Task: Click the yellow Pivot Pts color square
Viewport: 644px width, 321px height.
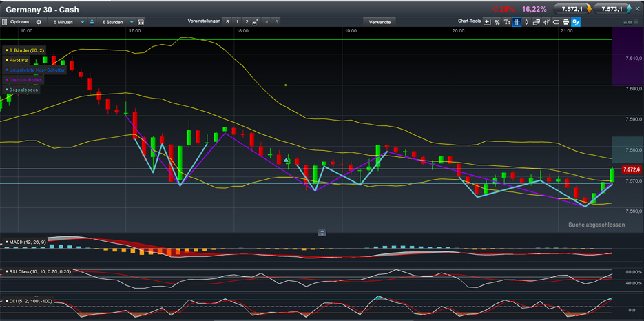Action: tap(6, 60)
